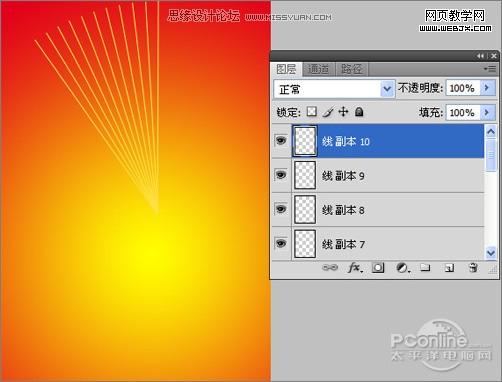
Task: Click the 填充 label
Action: pyautogui.click(x=431, y=112)
